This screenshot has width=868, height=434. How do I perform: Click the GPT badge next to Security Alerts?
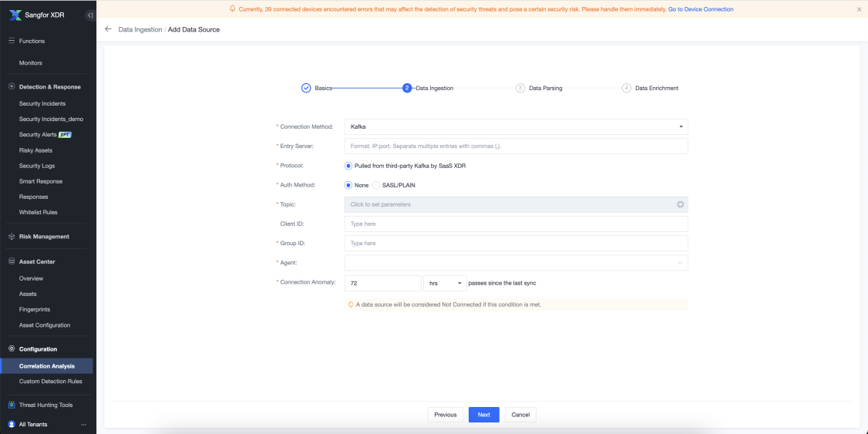(66, 135)
